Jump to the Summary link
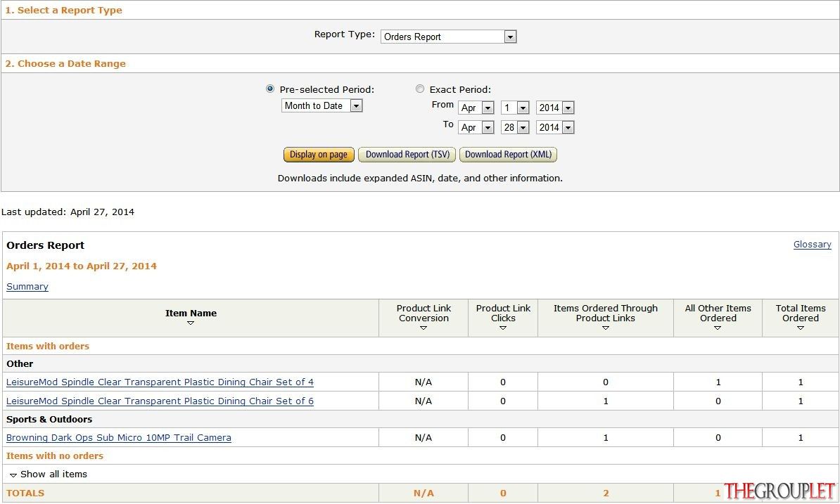Screen dimensions: 840x504 27,287
